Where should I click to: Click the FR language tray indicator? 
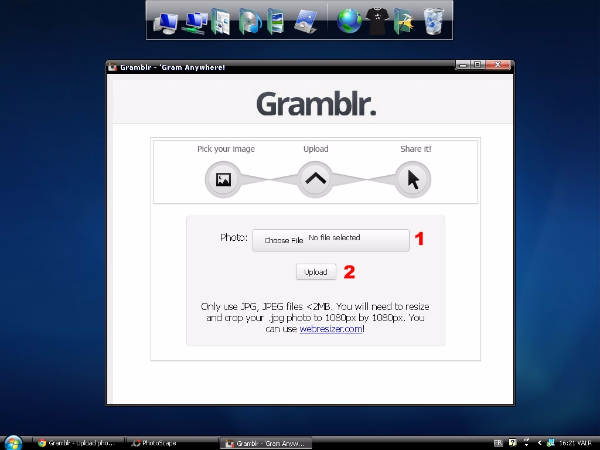(x=497, y=443)
